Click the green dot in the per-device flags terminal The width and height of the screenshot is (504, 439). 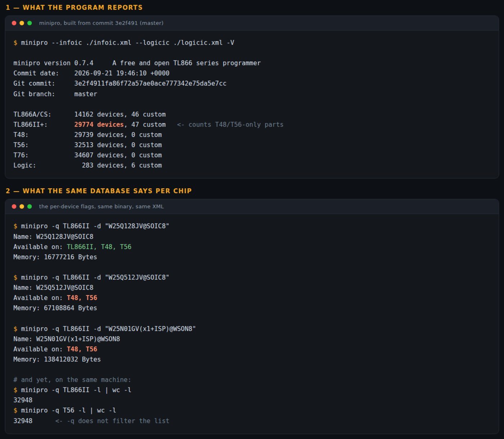[30, 207]
